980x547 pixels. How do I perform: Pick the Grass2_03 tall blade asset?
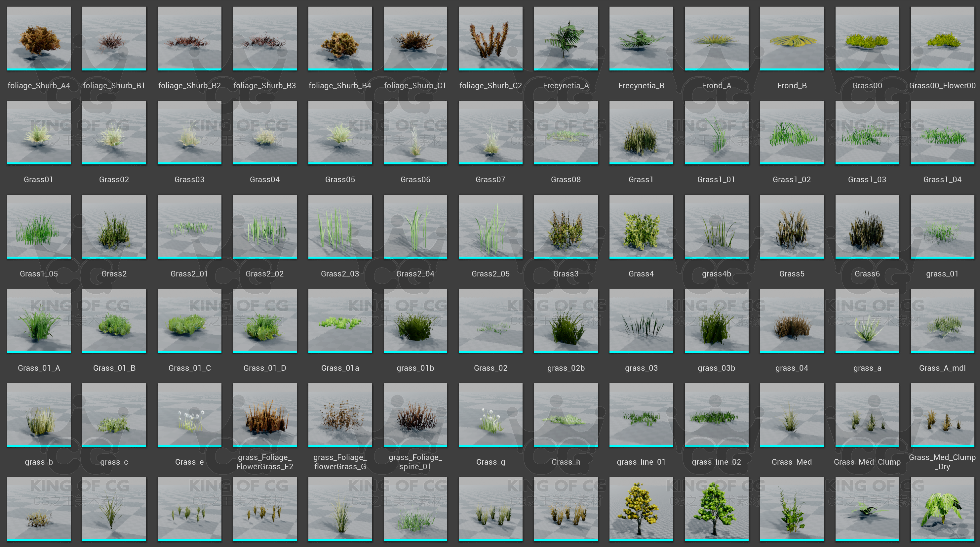(340, 227)
